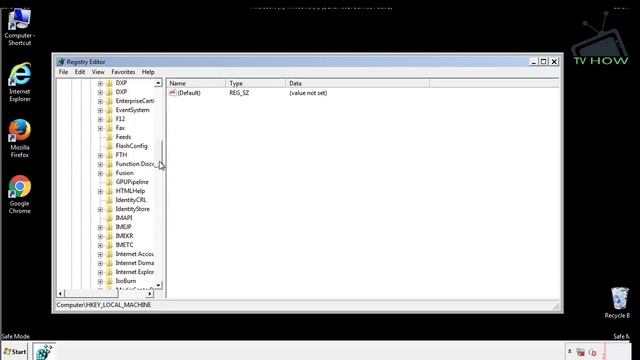
Task: Open the View menu
Action: (98, 72)
